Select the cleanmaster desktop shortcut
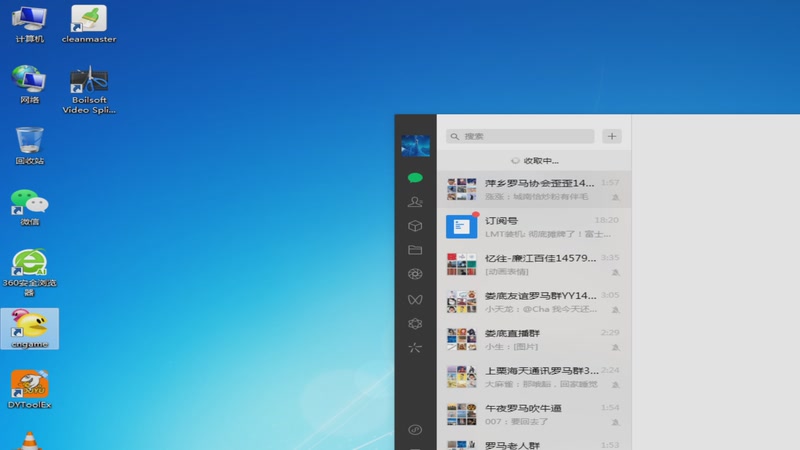This screenshot has width=800, height=450. (x=89, y=24)
